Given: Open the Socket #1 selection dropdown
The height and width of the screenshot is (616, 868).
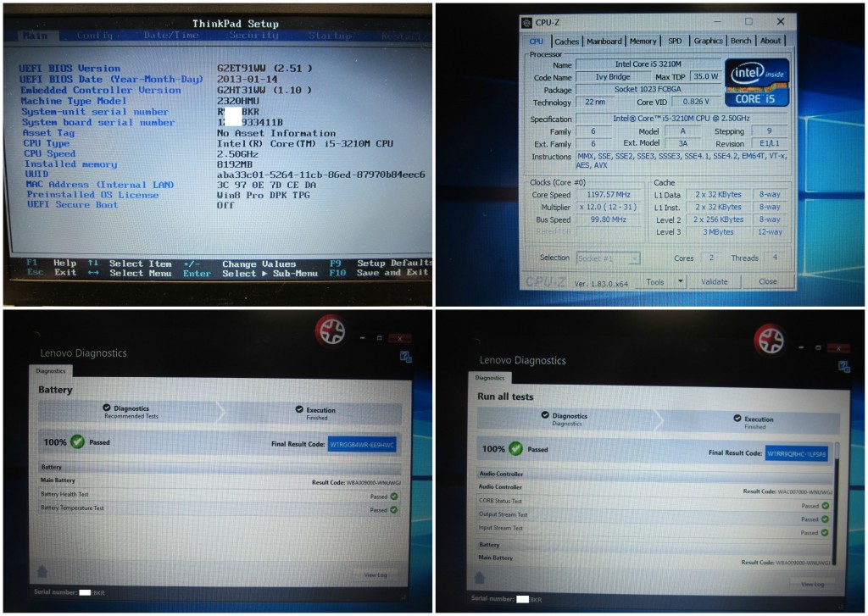Looking at the screenshot, I should (609, 258).
